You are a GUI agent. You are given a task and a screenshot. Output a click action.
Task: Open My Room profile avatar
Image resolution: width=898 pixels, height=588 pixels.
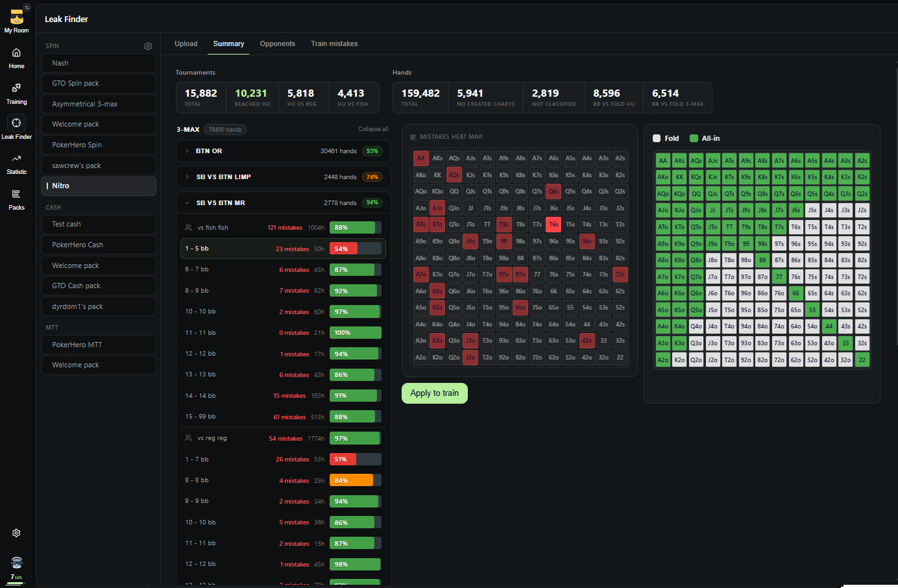coord(17,17)
